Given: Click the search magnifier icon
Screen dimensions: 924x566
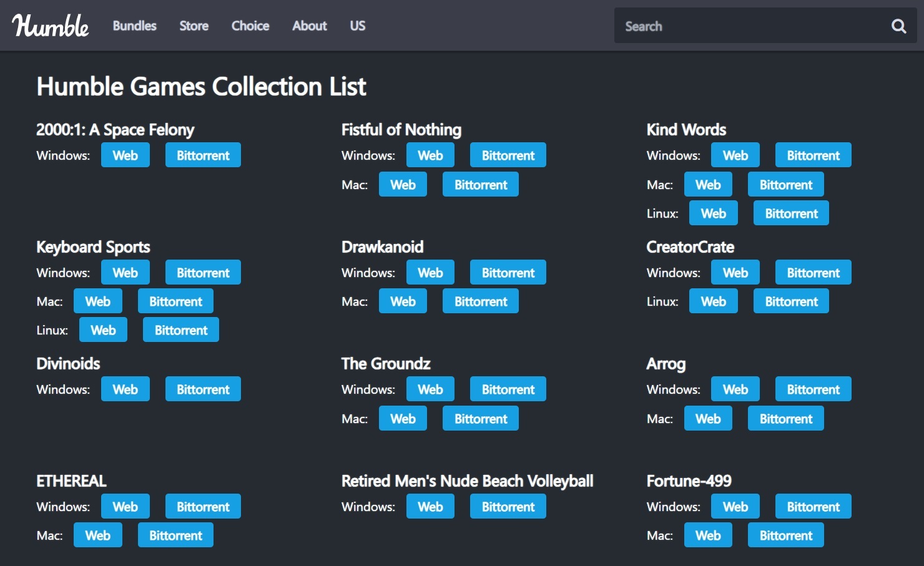Looking at the screenshot, I should pyautogui.click(x=898, y=26).
